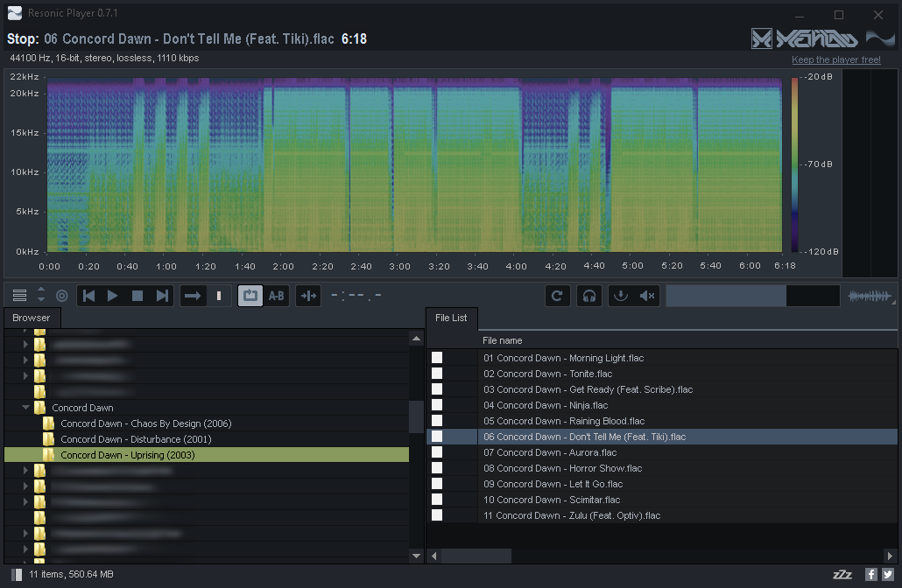Tick the checkbox for 08 Horror Show
Image resolution: width=902 pixels, height=588 pixels.
coord(437,468)
